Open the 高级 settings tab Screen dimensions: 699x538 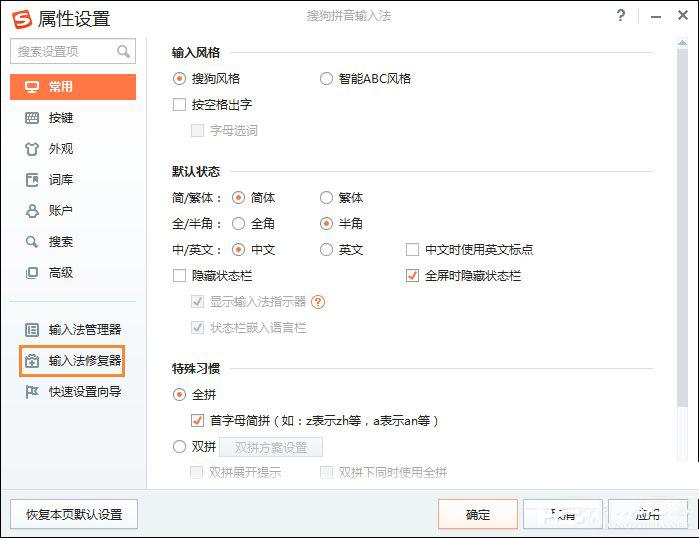[x=73, y=273]
